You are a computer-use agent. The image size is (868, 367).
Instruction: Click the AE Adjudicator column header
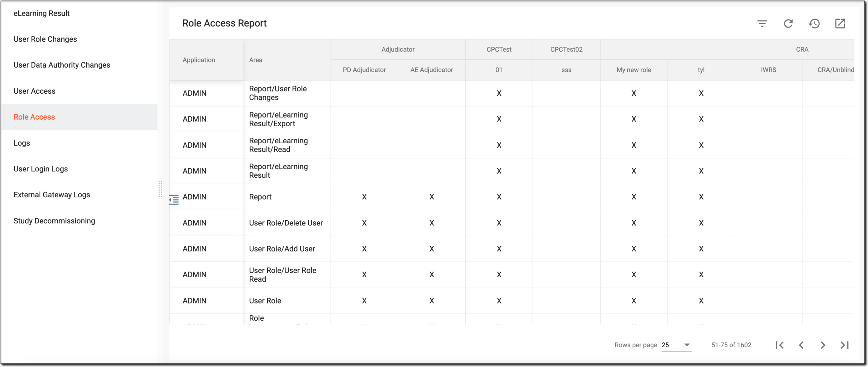click(432, 70)
